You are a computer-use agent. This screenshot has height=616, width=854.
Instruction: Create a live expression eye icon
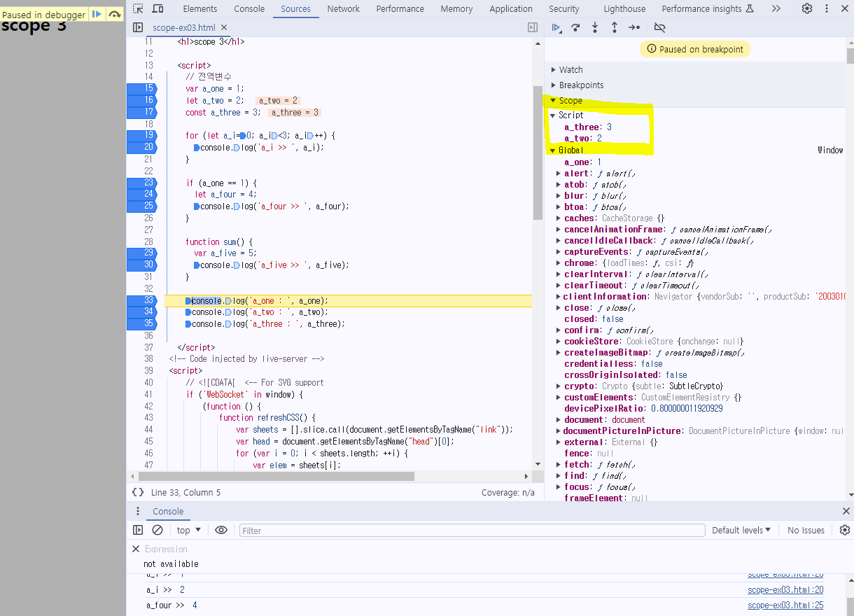(x=221, y=530)
